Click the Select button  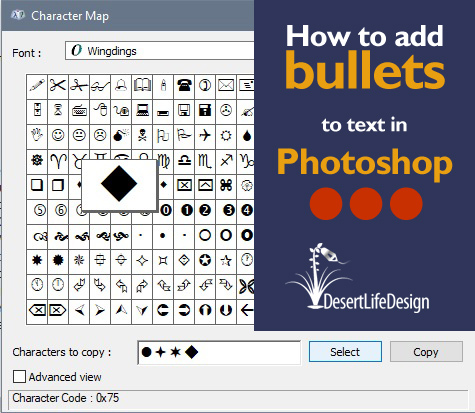tap(345, 352)
